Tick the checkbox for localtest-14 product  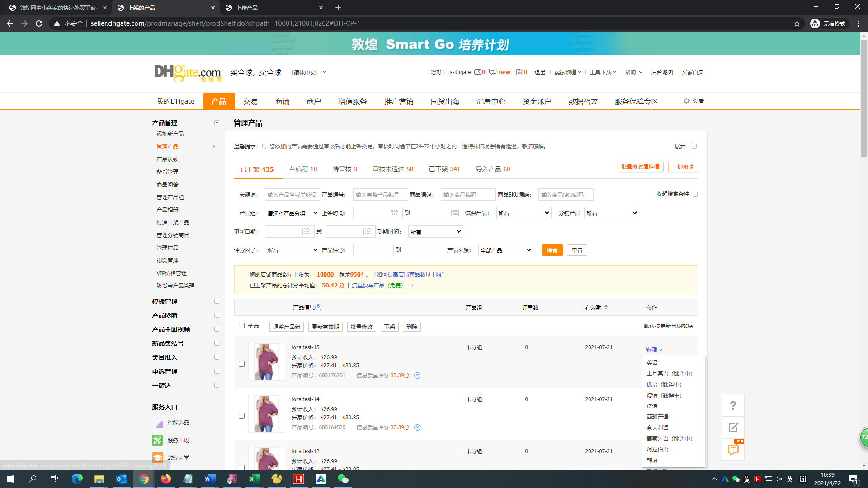tap(241, 416)
